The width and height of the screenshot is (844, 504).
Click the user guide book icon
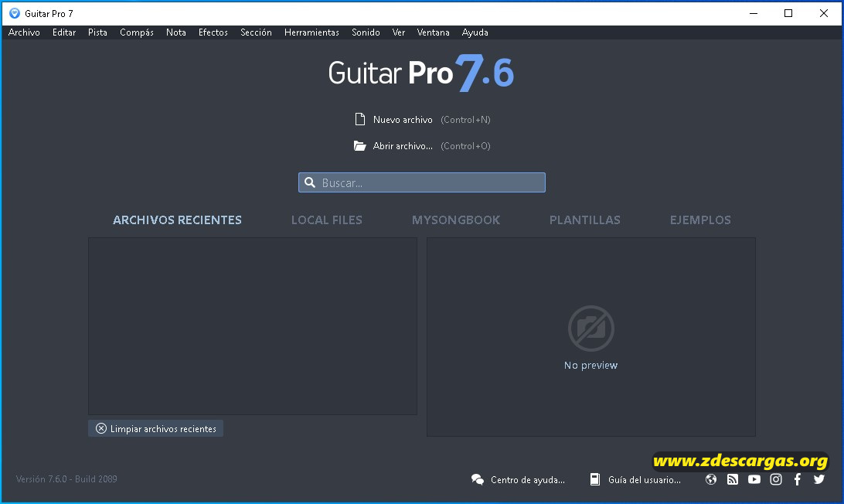[595, 479]
